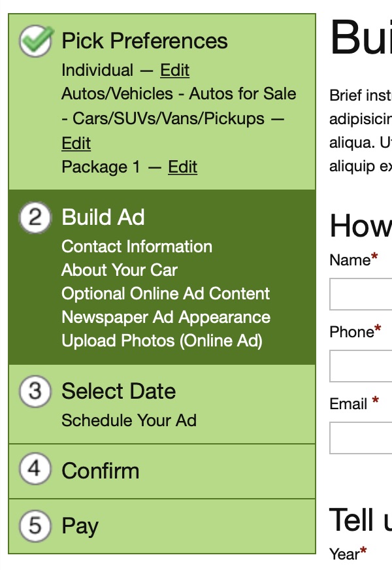Click the step 4 circle icon
Viewport: 392px width, 570px height.
click(35, 470)
